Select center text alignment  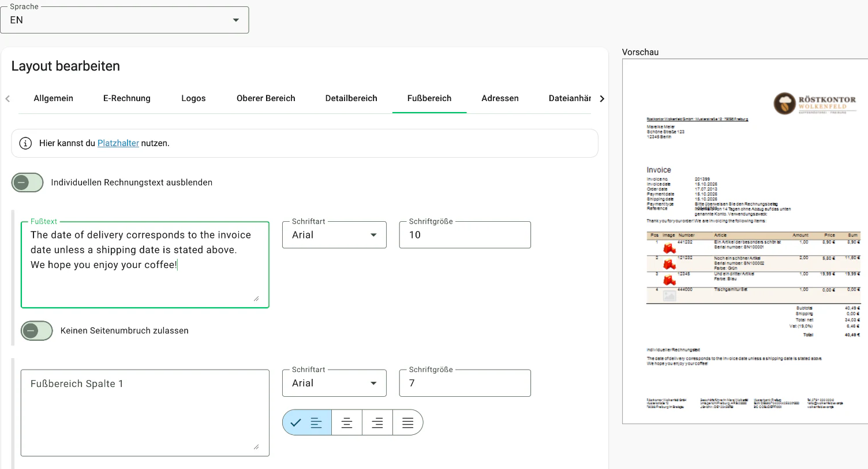click(x=347, y=423)
